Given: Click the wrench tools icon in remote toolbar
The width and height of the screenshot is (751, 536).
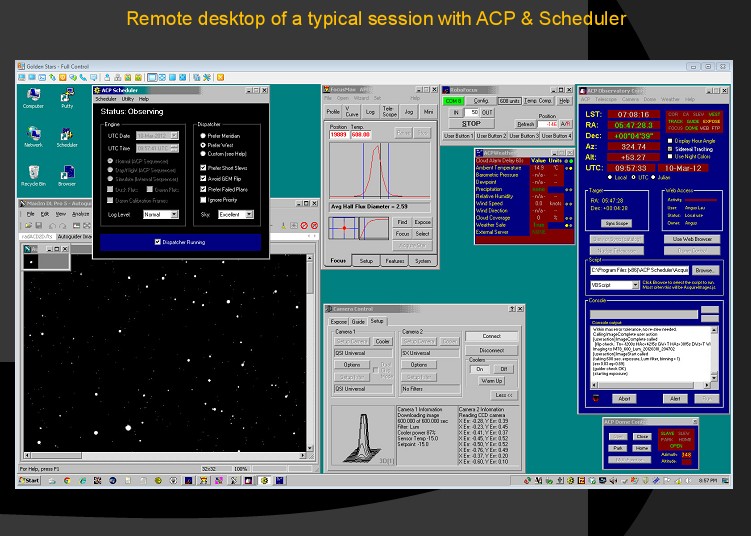Looking at the screenshot, I should click(207, 77).
